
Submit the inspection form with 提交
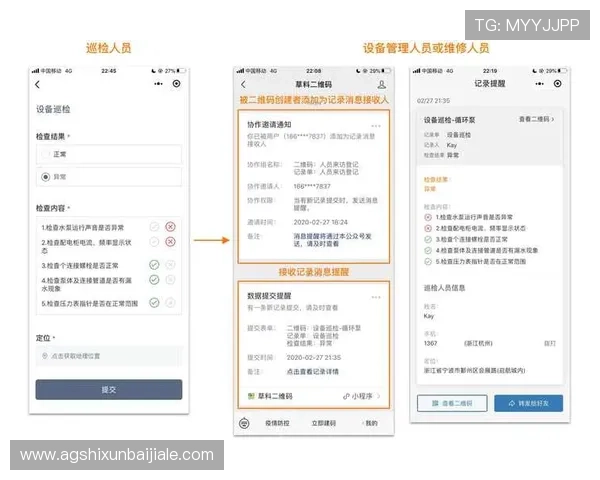[109, 390]
